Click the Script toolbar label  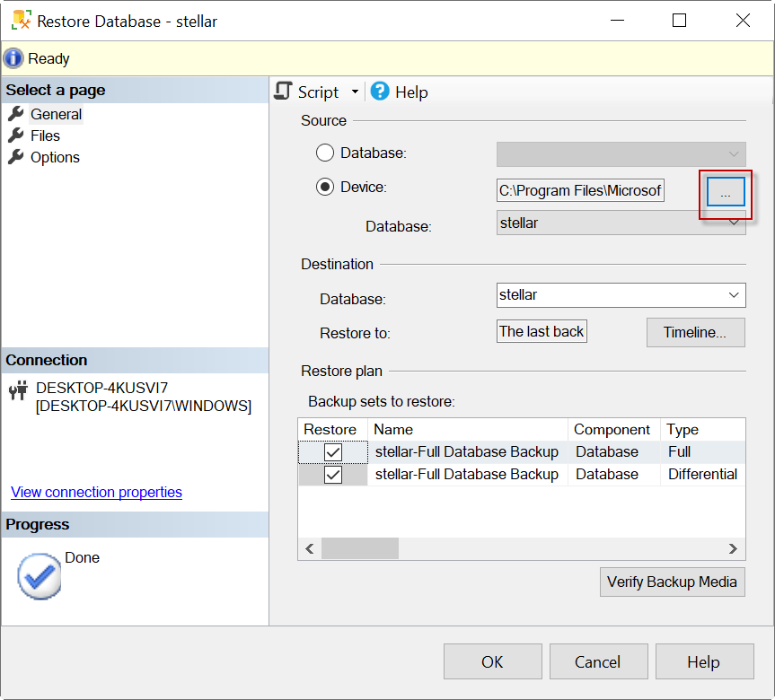pyautogui.click(x=318, y=92)
